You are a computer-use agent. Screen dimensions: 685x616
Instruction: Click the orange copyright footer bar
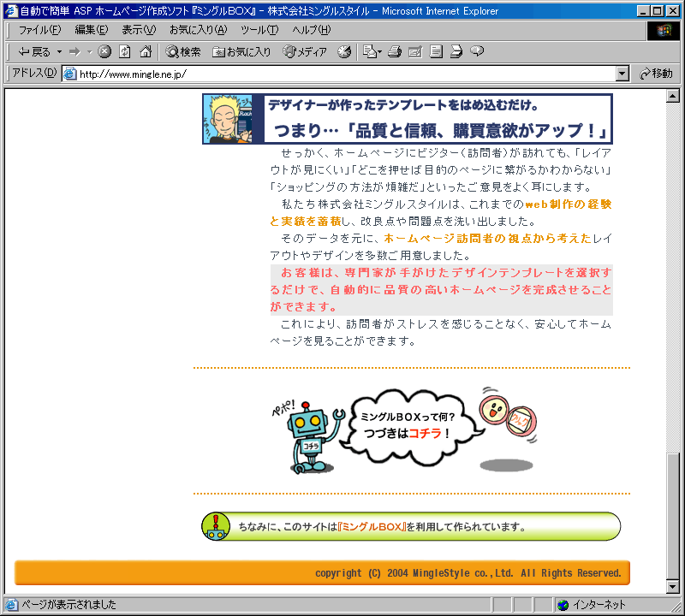[322, 572]
